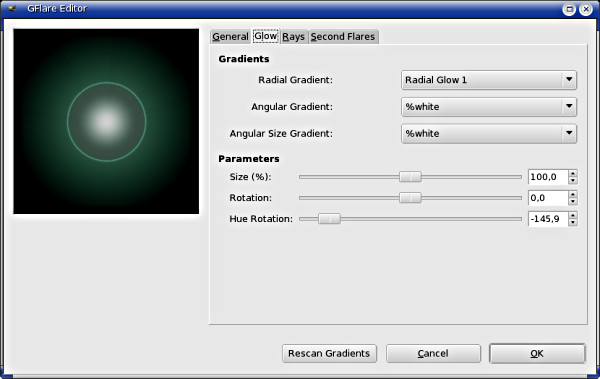Decrease Rotation with down arrow
This screenshot has width=600, height=379.
click(x=573, y=202)
